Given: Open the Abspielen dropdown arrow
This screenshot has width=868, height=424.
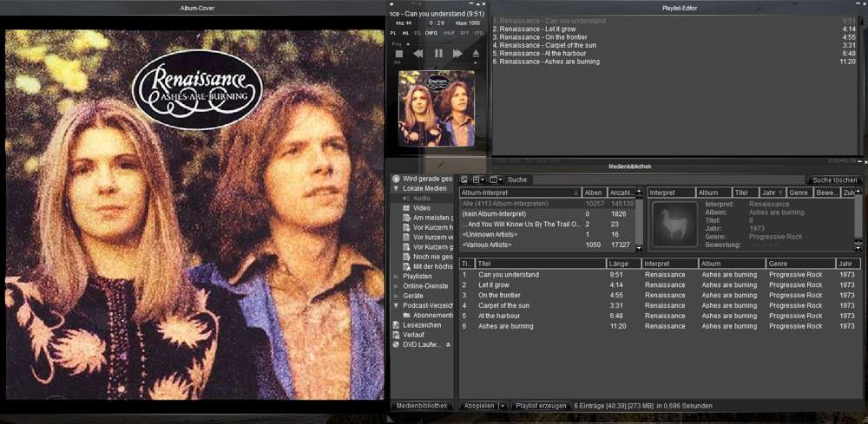Looking at the screenshot, I should (x=503, y=406).
